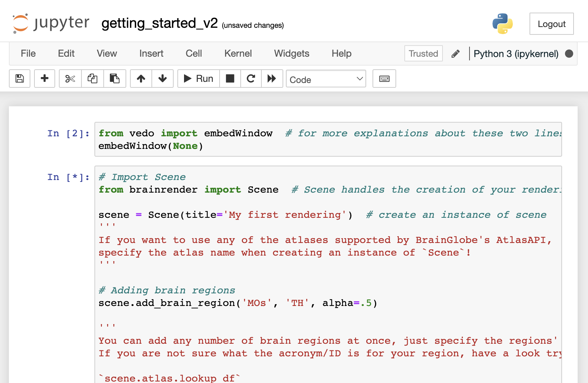Move selected cell up
The width and height of the screenshot is (588, 383).
[x=141, y=79]
